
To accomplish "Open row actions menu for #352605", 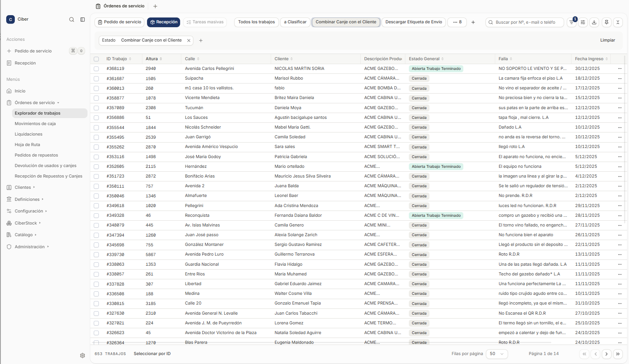I will tap(620, 166).
